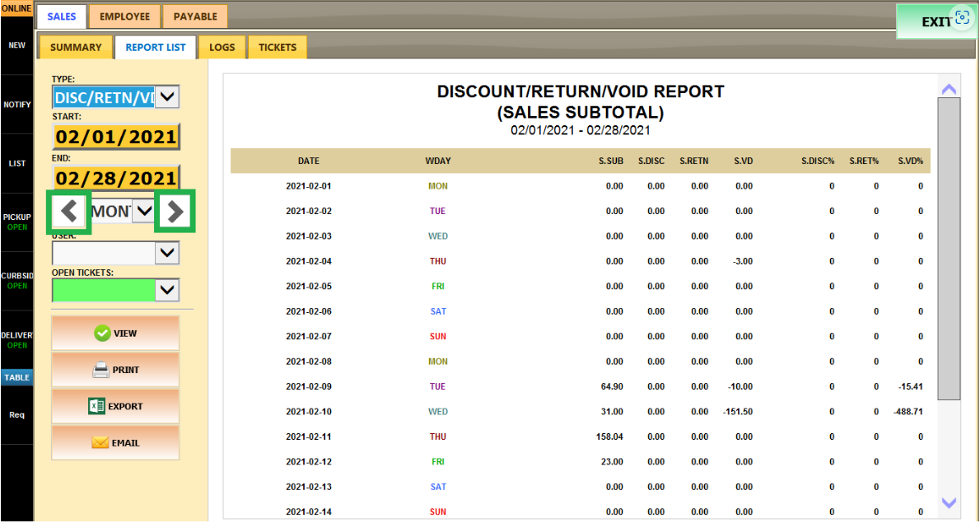Print the report using the PRINT button
The width and height of the screenshot is (980, 523).
pyautogui.click(x=115, y=370)
